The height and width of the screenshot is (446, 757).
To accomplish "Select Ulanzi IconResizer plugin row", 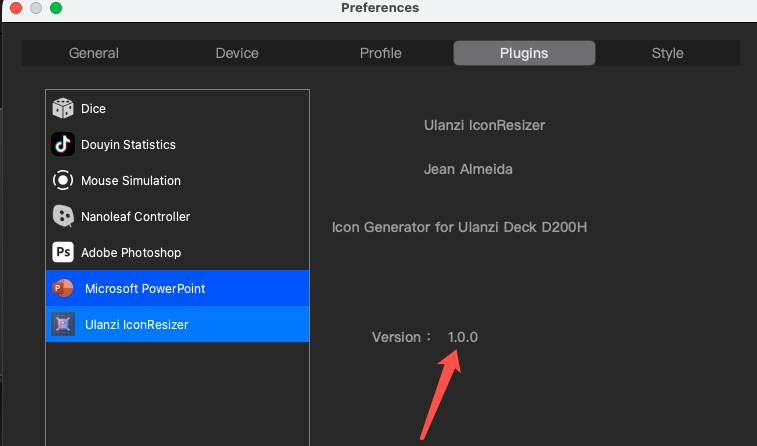I will click(x=177, y=324).
